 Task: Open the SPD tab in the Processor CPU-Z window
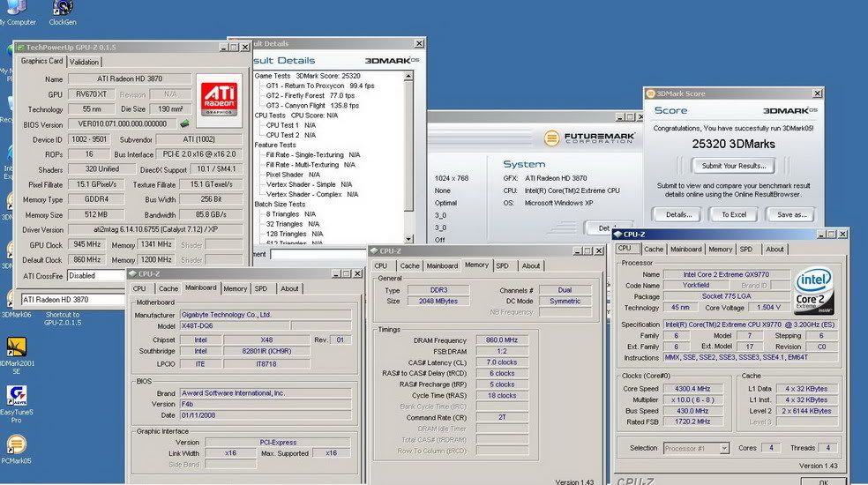pos(746,250)
